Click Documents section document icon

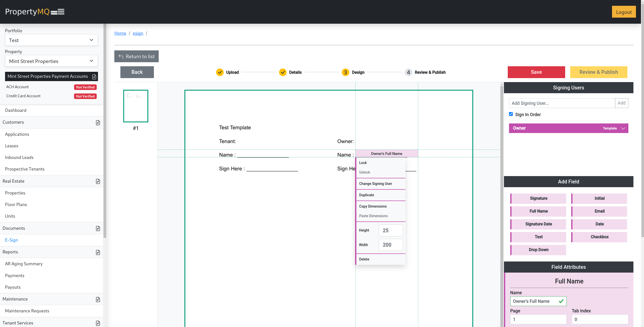(98, 228)
